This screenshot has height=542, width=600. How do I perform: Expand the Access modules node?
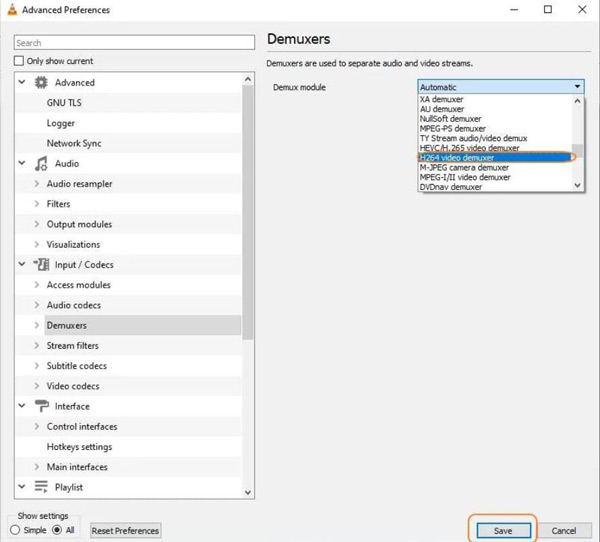tap(37, 285)
